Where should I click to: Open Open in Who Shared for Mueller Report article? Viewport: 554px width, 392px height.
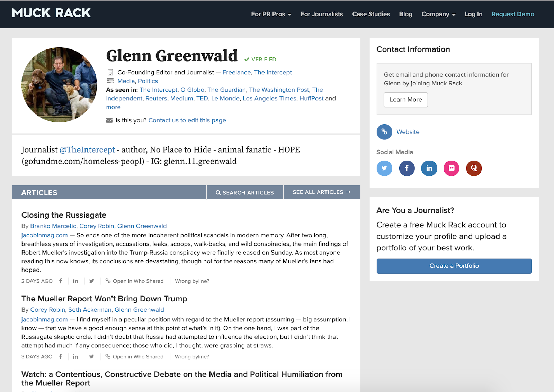coord(134,357)
